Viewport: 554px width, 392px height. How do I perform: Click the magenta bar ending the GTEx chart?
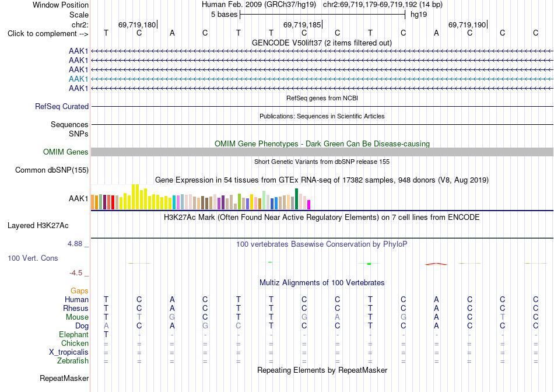tap(309, 205)
